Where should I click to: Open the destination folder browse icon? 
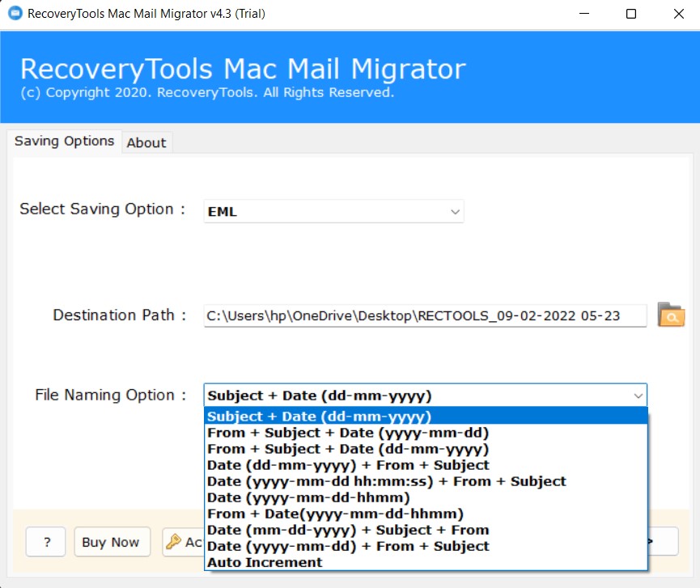(671, 315)
